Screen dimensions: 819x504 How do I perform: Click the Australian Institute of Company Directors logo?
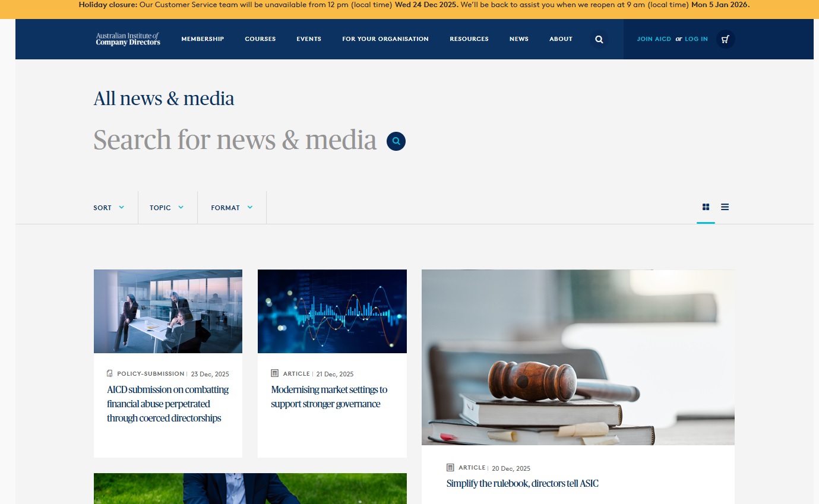128,39
